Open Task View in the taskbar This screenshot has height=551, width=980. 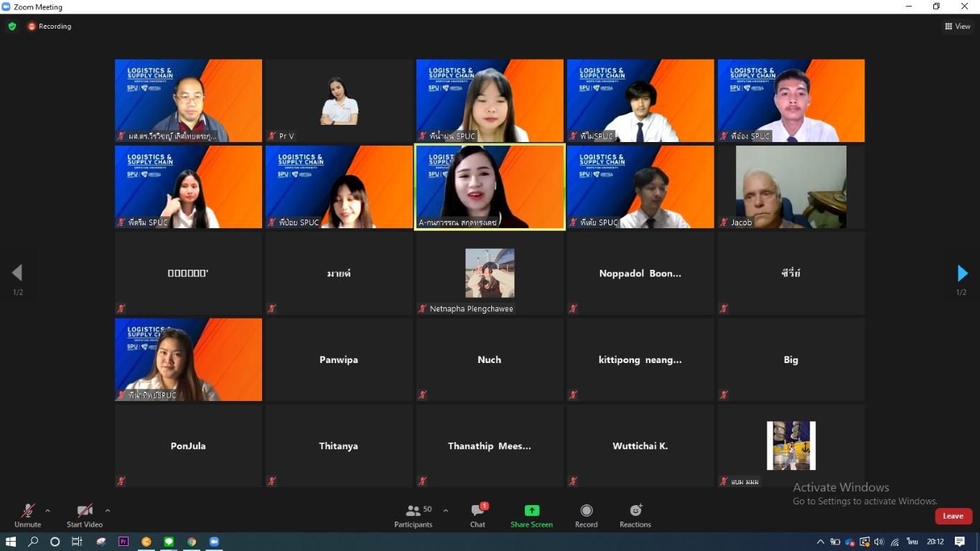pyautogui.click(x=77, y=542)
